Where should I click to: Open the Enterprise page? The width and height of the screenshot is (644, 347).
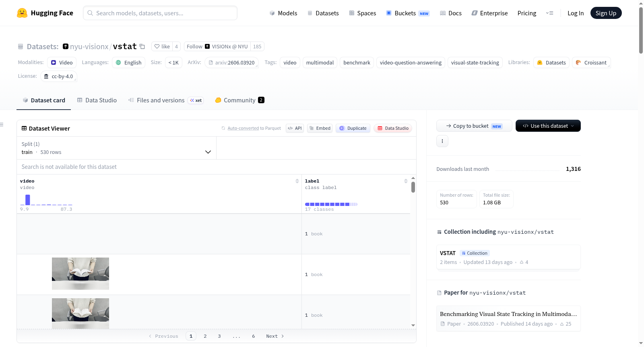[x=489, y=13]
